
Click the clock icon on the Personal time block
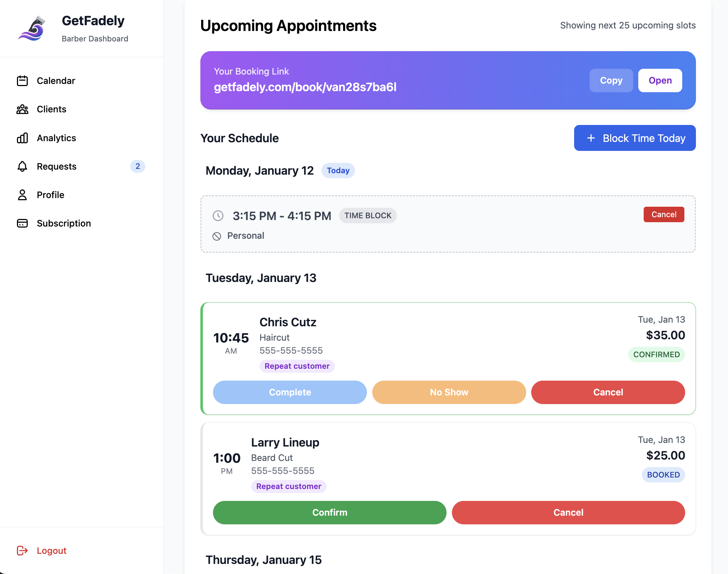click(x=218, y=216)
